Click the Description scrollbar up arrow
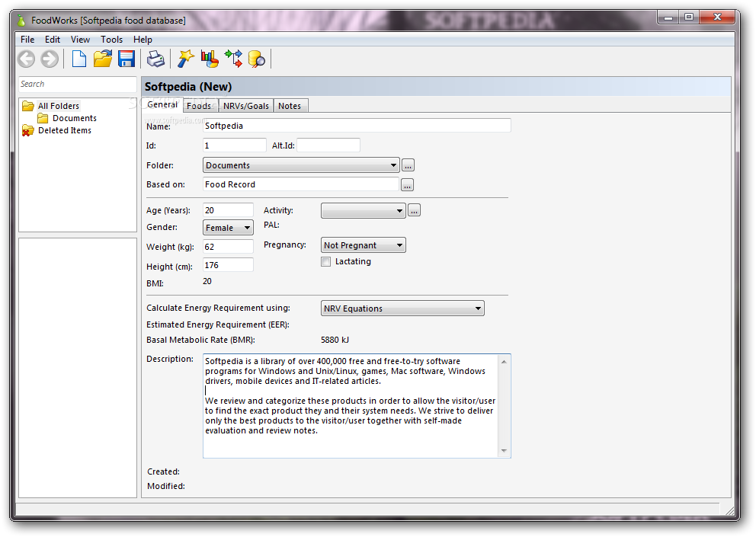 point(504,362)
